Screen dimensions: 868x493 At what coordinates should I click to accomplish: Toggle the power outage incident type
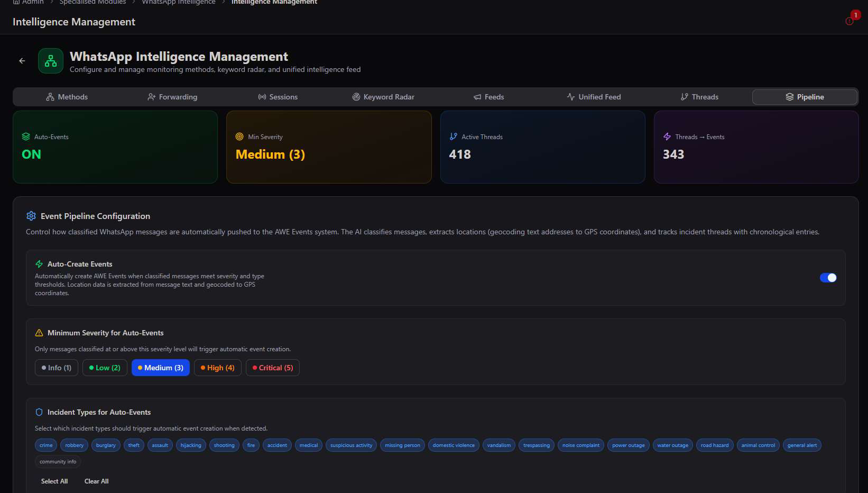(629, 445)
